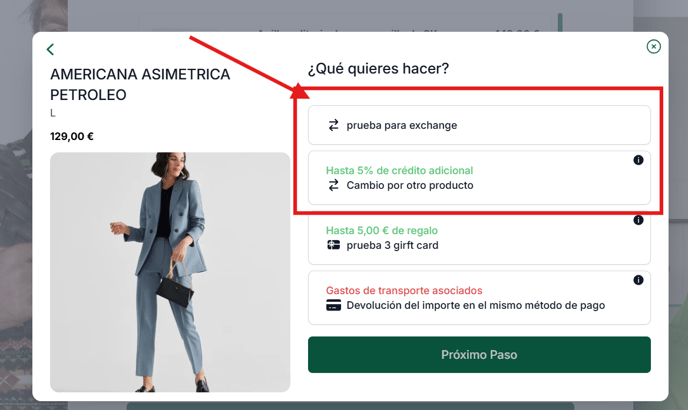Screen dimensions: 688x410
Task: Click Gastos de transporte asociados text
Action: click(404, 290)
